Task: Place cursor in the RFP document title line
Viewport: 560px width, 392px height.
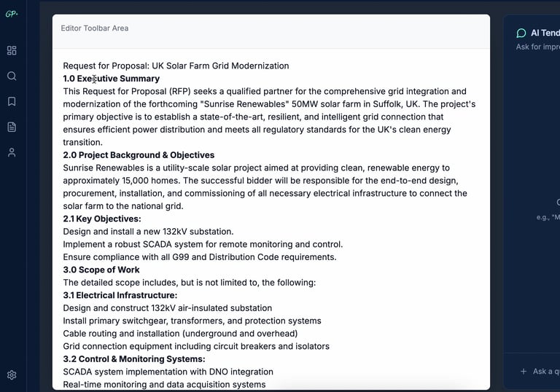Action: pyautogui.click(x=176, y=66)
